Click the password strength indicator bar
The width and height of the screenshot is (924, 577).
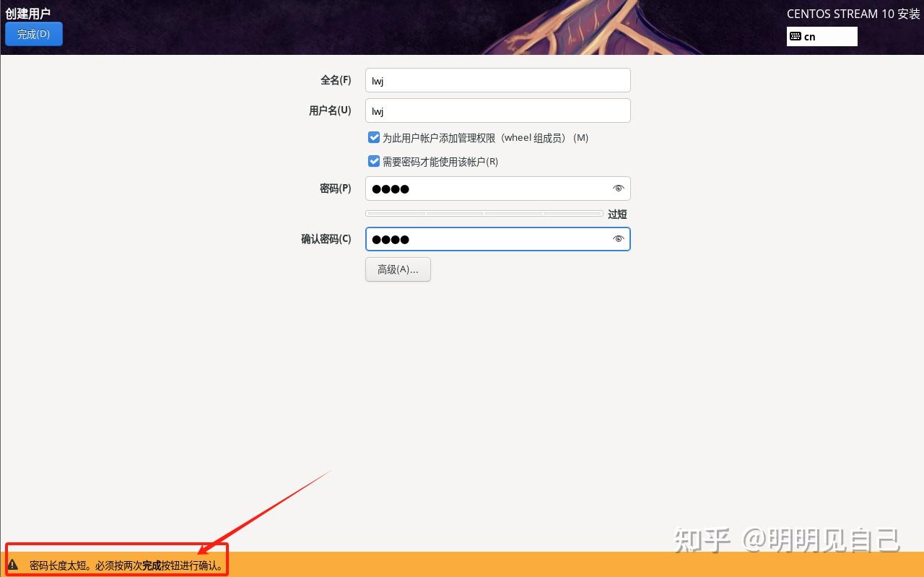click(484, 213)
